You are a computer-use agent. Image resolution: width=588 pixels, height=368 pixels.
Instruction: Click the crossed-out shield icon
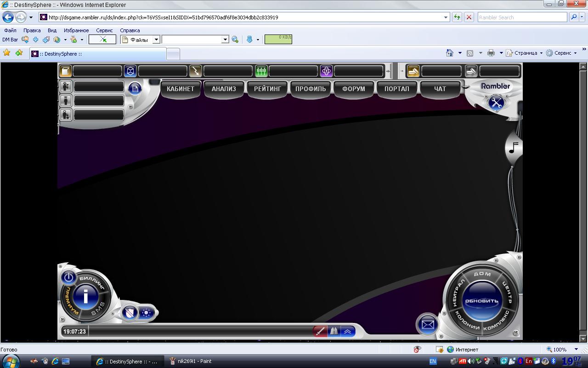coord(130,313)
